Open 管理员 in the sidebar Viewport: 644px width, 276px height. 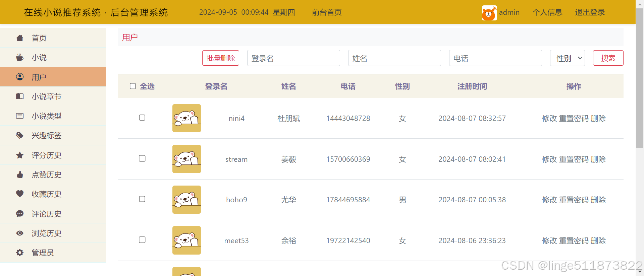point(53,253)
